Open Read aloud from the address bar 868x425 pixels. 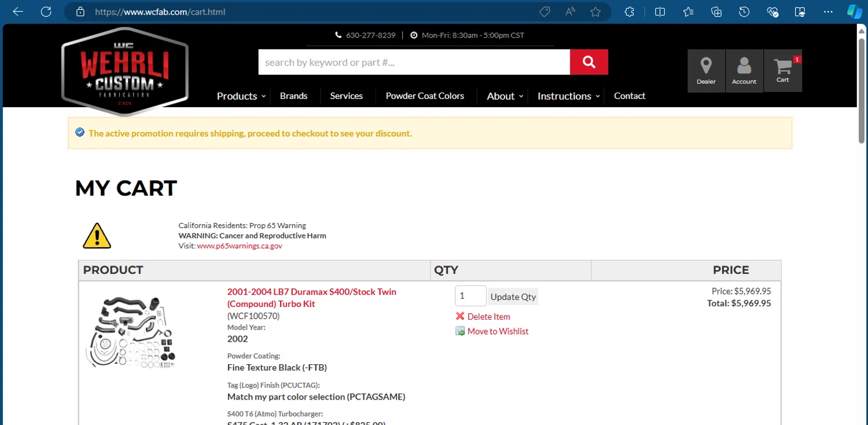point(570,12)
